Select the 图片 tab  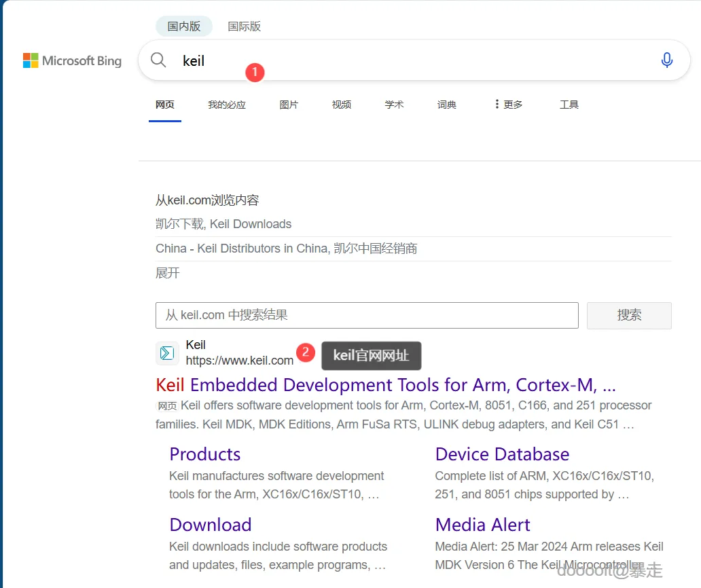[289, 105]
